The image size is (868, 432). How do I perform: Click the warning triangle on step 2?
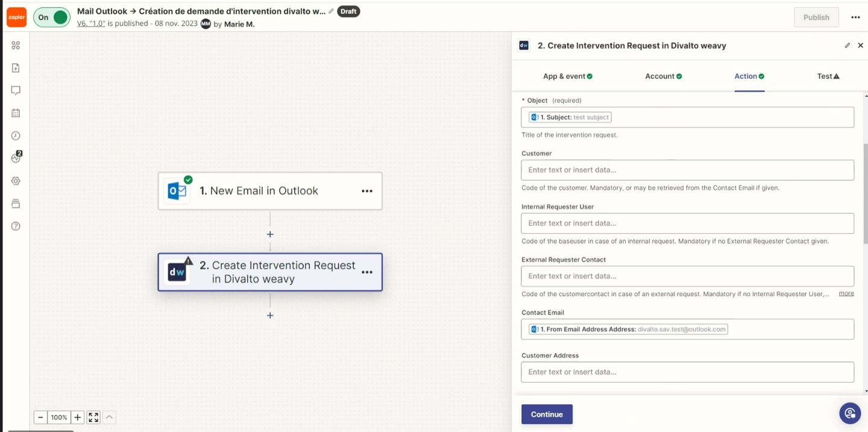(188, 261)
